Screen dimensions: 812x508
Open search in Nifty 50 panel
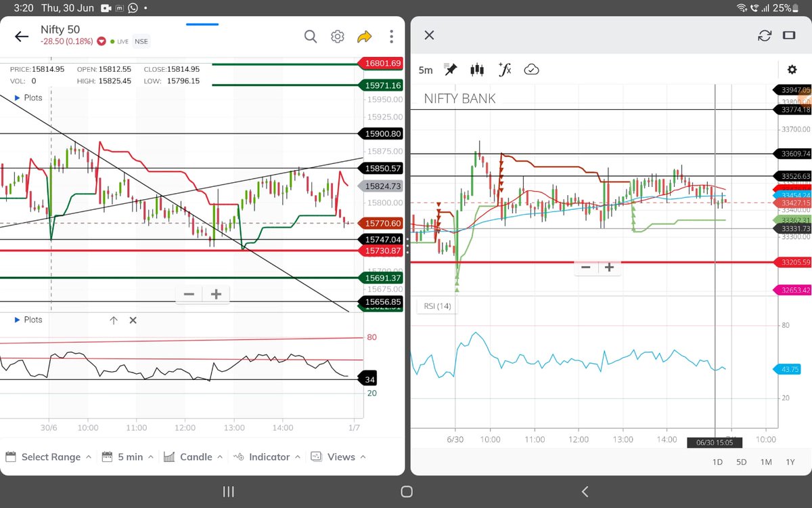click(310, 36)
